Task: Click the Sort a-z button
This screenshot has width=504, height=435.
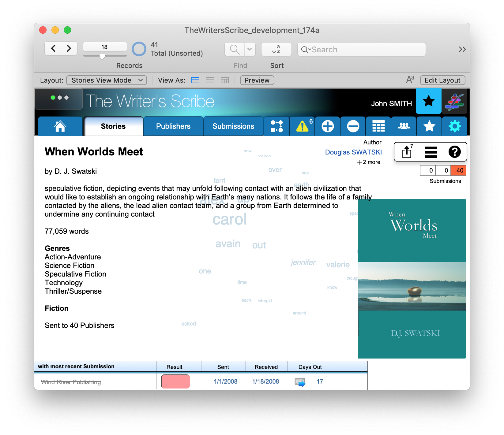Action: click(276, 49)
